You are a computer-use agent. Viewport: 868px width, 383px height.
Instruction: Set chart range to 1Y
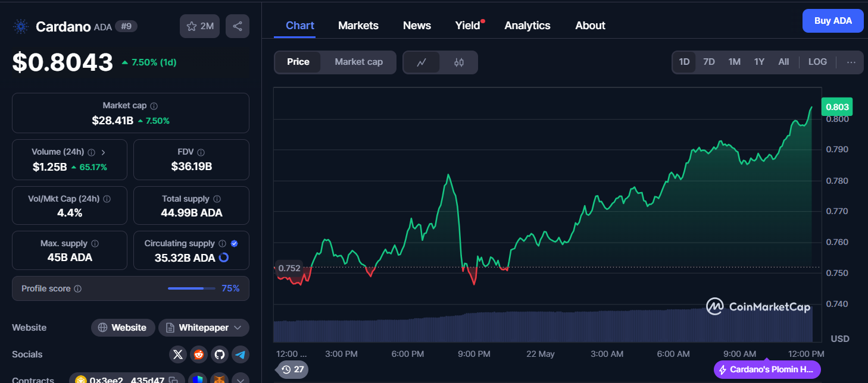(759, 62)
